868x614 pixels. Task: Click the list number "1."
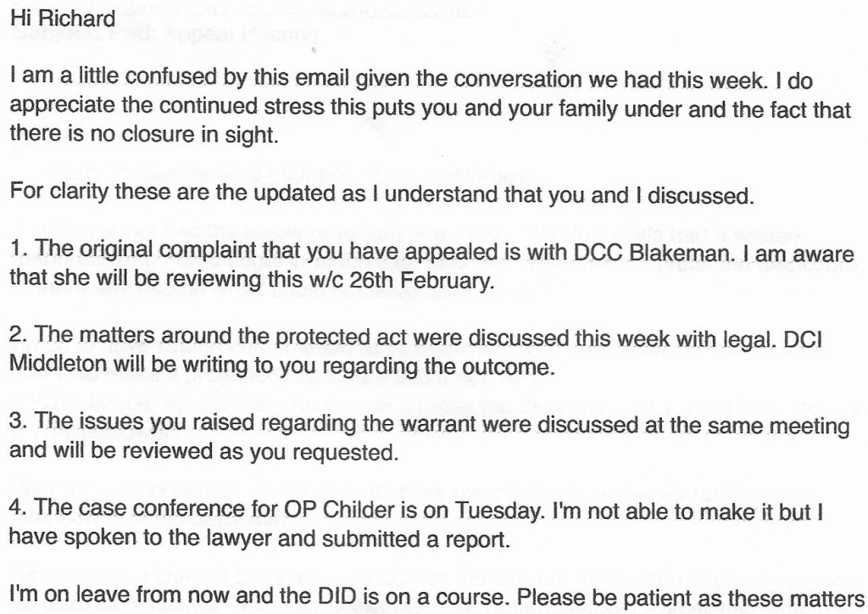click(18, 252)
